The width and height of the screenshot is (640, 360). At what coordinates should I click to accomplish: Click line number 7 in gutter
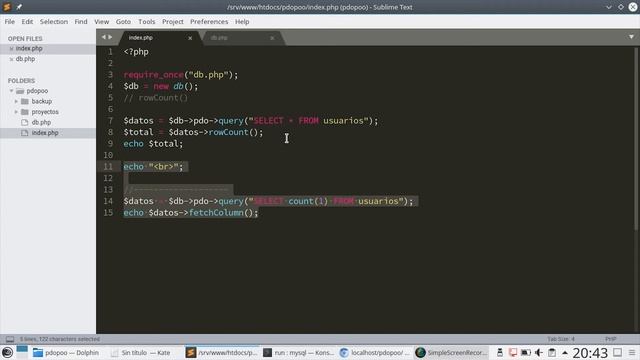click(x=110, y=121)
